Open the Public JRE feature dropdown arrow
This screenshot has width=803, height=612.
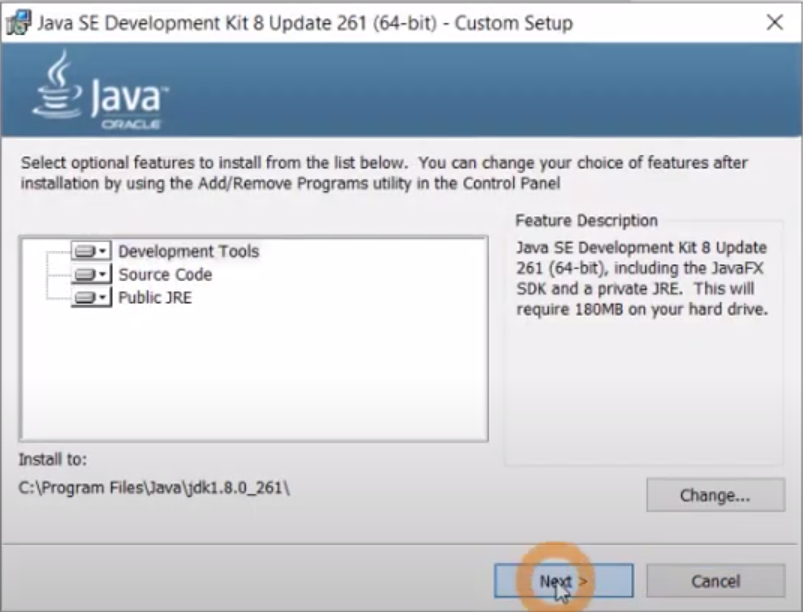click(103, 298)
